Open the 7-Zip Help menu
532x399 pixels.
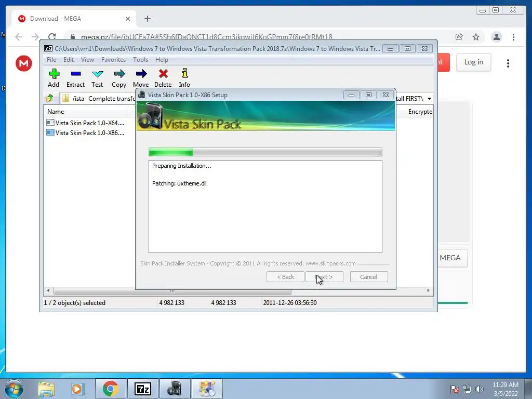point(162,60)
